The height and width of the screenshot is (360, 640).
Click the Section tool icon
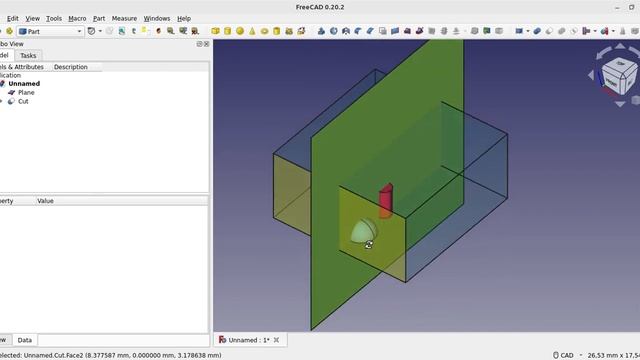click(431, 31)
